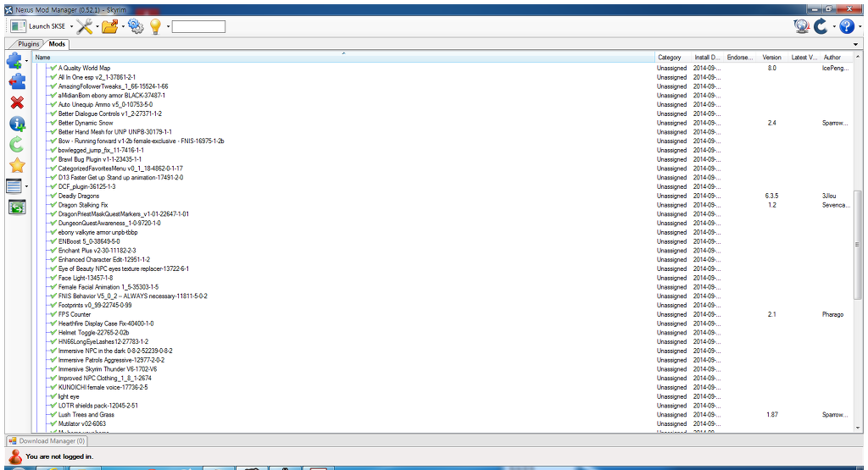Screen dimensions: 868x470
Task: Sort by the Install Date column header
Action: pyautogui.click(x=708, y=57)
